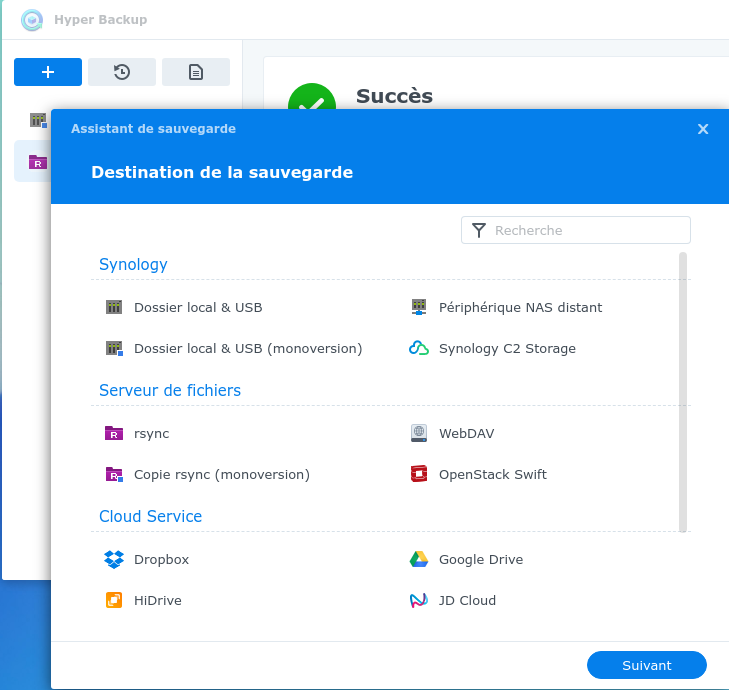729x690 pixels.
Task: Click the WebDAV label
Action: point(467,433)
